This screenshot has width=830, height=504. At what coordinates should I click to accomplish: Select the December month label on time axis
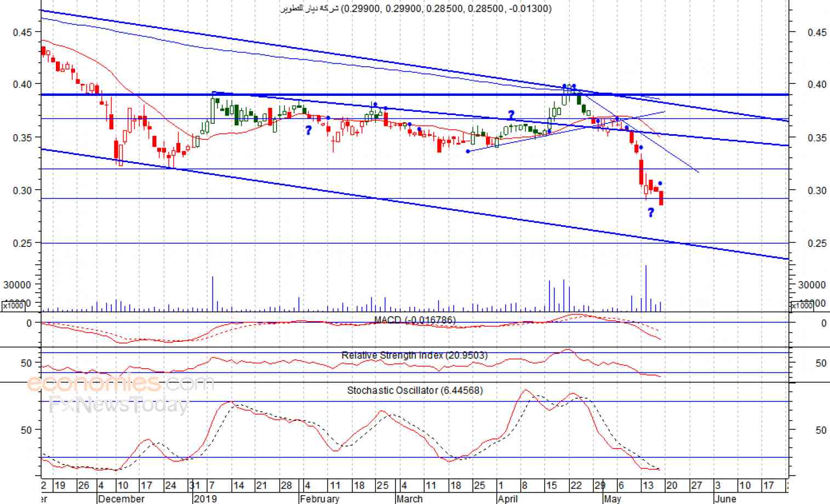(121, 499)
